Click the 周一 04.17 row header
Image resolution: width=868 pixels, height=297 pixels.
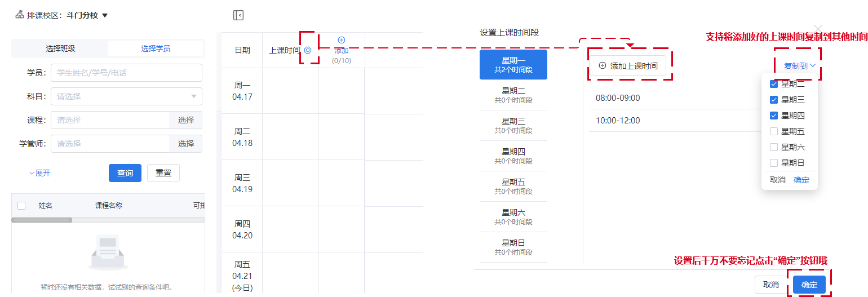pos(242,91)
